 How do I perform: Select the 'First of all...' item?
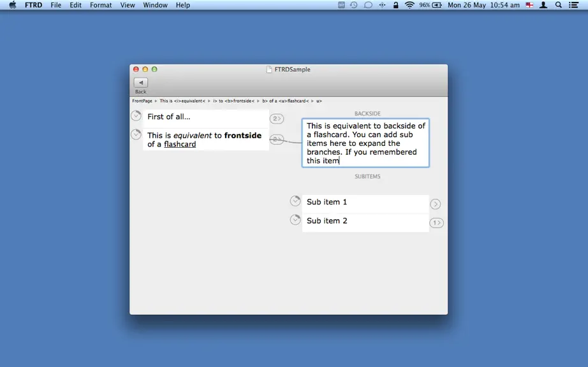click(206, 117)
